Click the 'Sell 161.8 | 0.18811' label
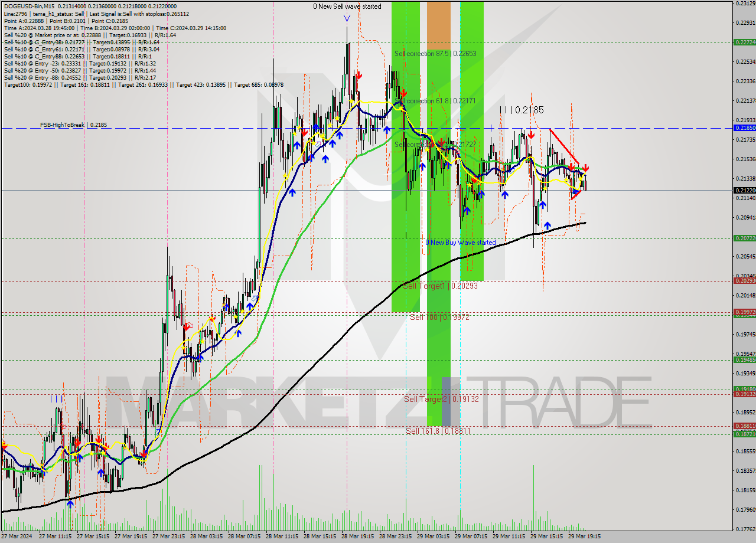The width and height of the screenshot is (756, 543). coord(438,431)
